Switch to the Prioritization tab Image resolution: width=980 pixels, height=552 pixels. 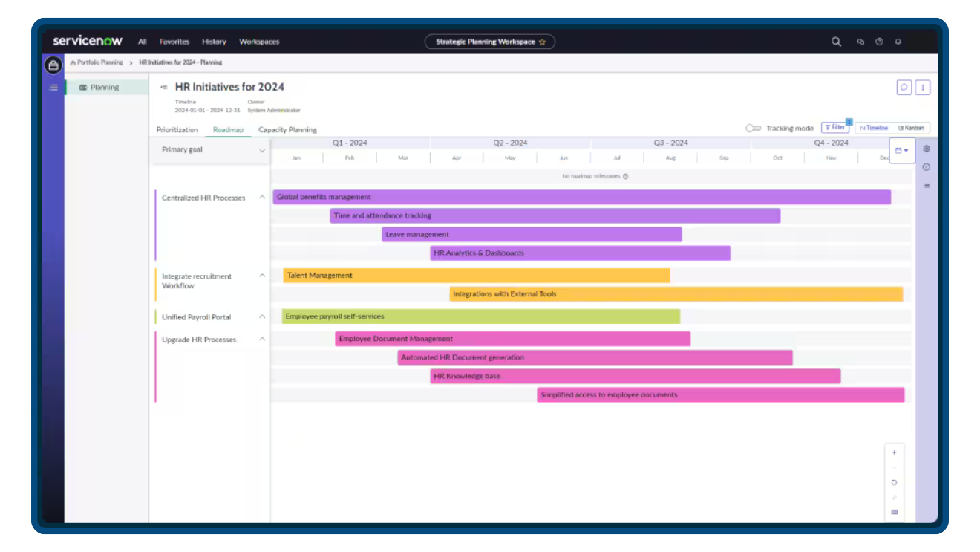pos(177,129)
